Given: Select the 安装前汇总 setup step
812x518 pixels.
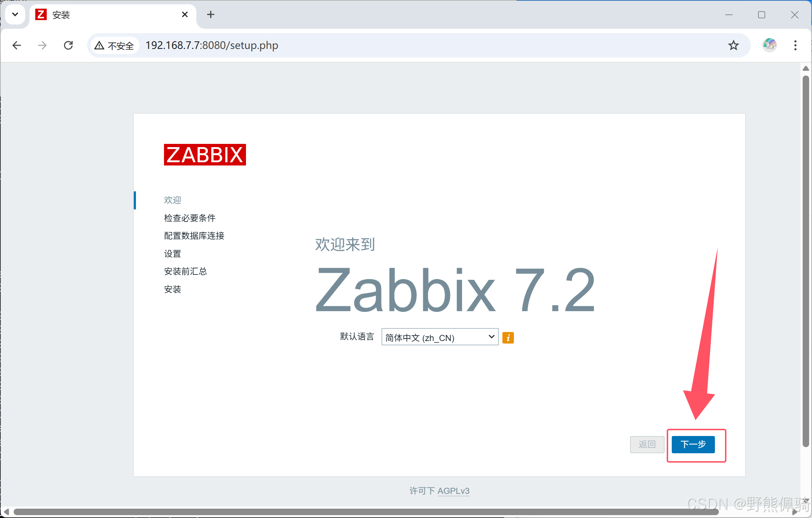Looking at the screenshot, I should click(185, 271).
